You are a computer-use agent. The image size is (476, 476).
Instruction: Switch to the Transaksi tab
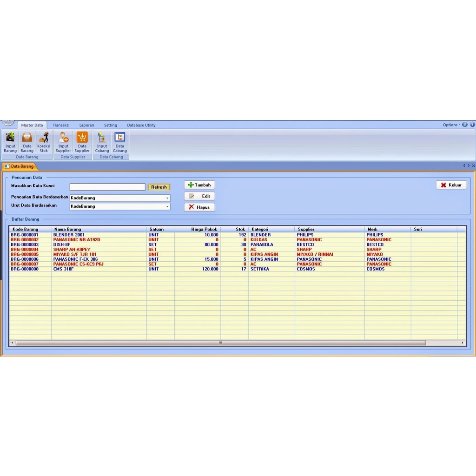pos(61,125)
